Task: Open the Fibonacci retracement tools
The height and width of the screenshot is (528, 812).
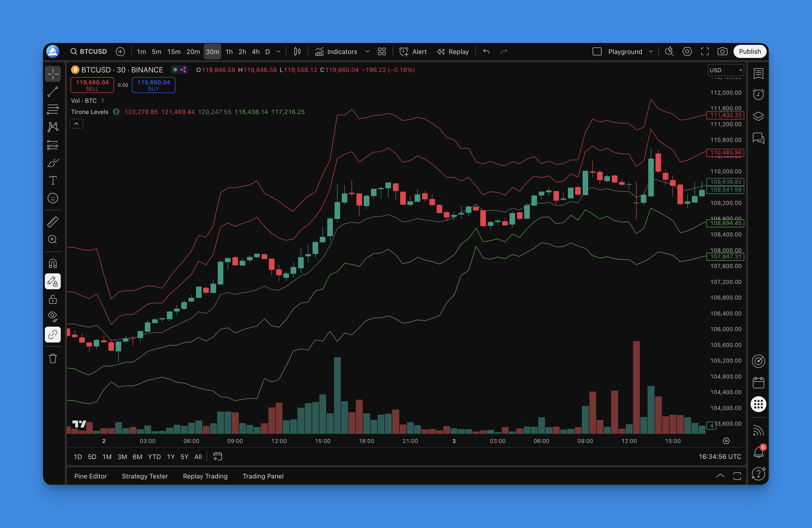Action: 53,109
